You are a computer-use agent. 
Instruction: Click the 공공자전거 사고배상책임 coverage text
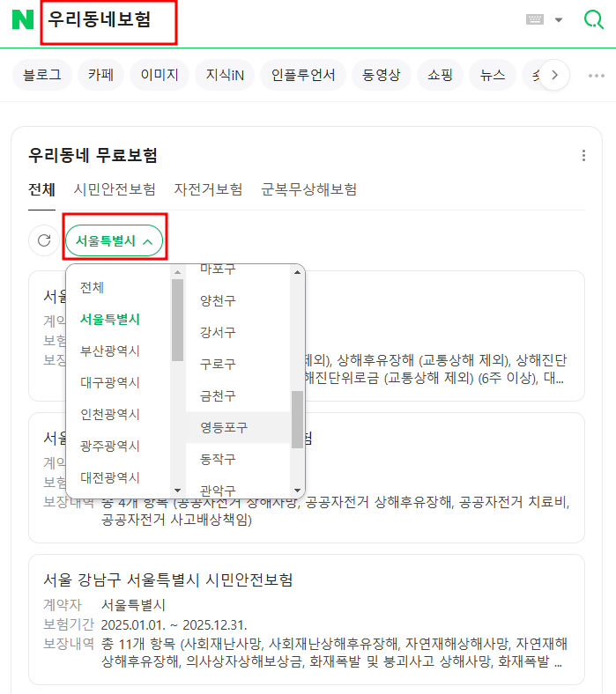click(176, 519)
